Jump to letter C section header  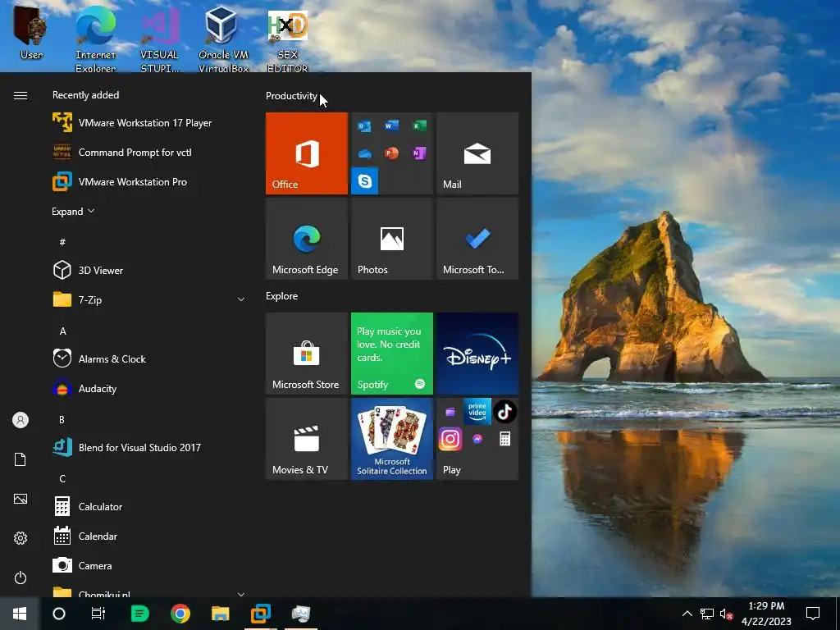pos(62,478)
